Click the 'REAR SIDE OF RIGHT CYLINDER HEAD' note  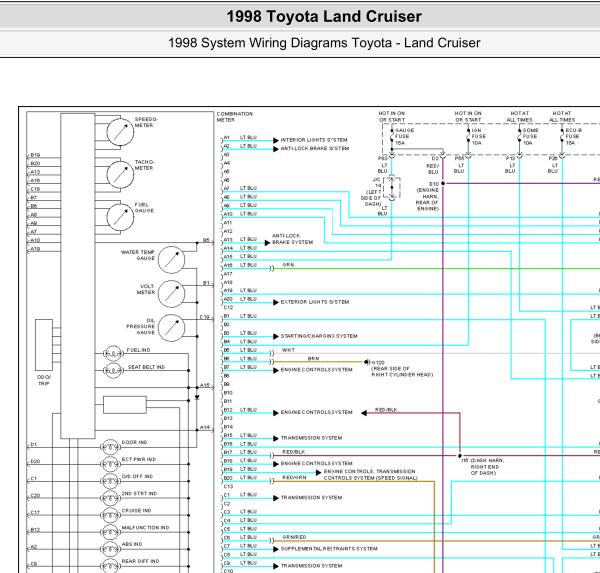click(402, 371)
